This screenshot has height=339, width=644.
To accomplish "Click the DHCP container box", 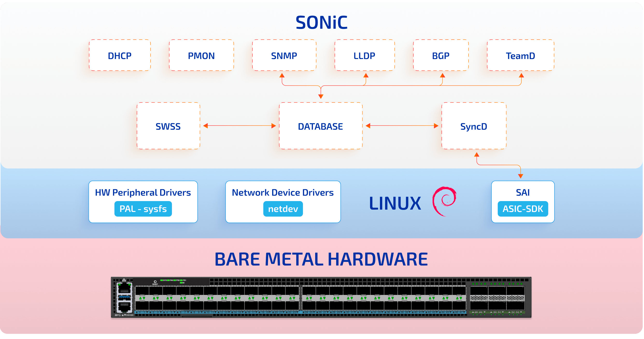I will [x=120, y=55].
